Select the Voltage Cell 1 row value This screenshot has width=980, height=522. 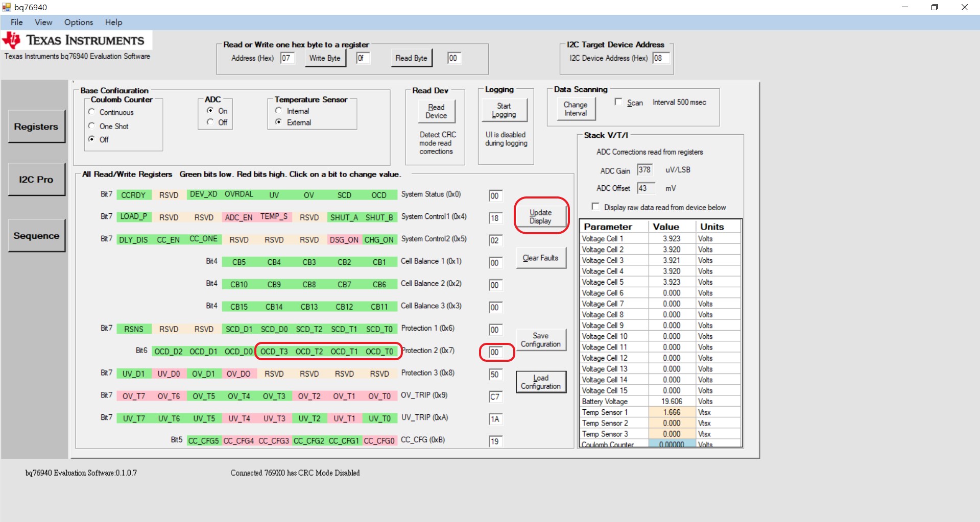coord(672,238)
